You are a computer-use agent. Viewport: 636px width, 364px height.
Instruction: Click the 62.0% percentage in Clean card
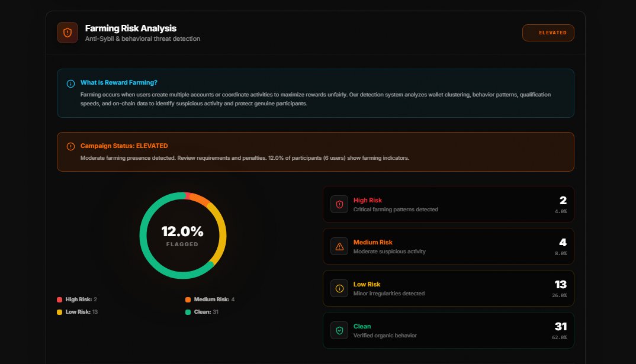click(x=560, y=337)
